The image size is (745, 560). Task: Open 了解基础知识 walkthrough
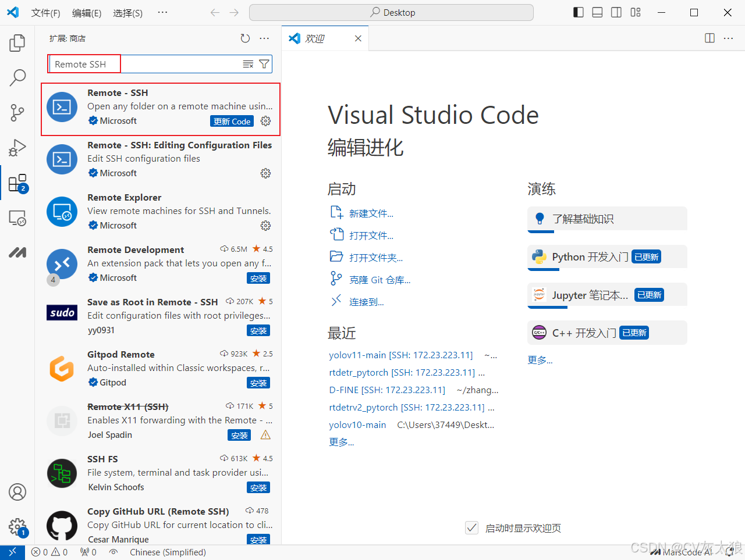[x=607, y=219]
